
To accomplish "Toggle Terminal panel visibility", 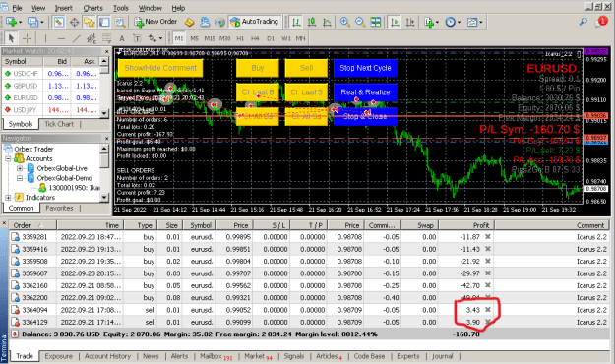I will 104,22.
